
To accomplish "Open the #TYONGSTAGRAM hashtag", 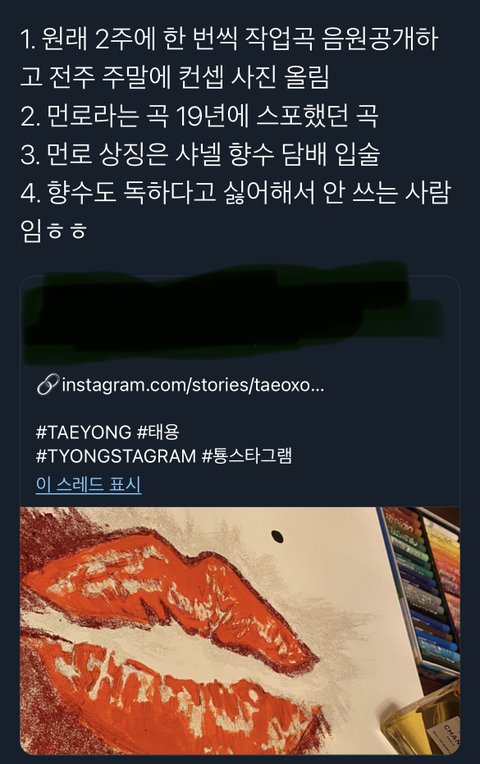I will (115, 457).
